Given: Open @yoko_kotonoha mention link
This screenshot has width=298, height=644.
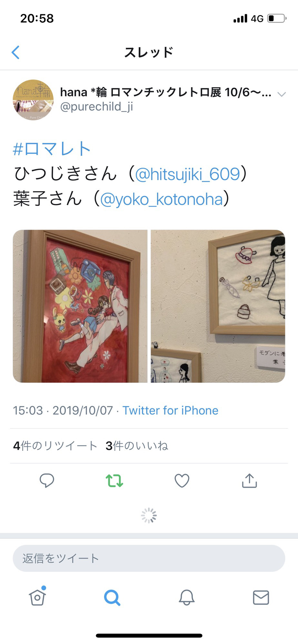Looking at the screenshot, I should point(162,199).
